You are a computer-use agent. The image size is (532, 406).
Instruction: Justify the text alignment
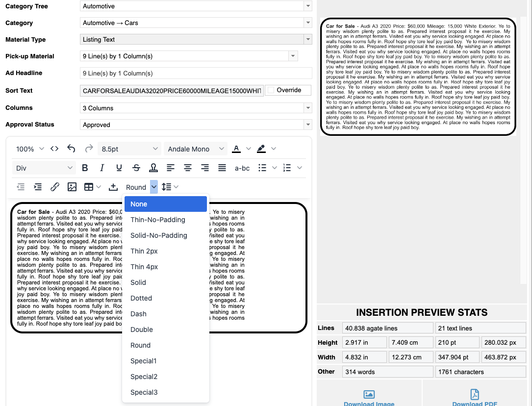(x=222, y=168)
